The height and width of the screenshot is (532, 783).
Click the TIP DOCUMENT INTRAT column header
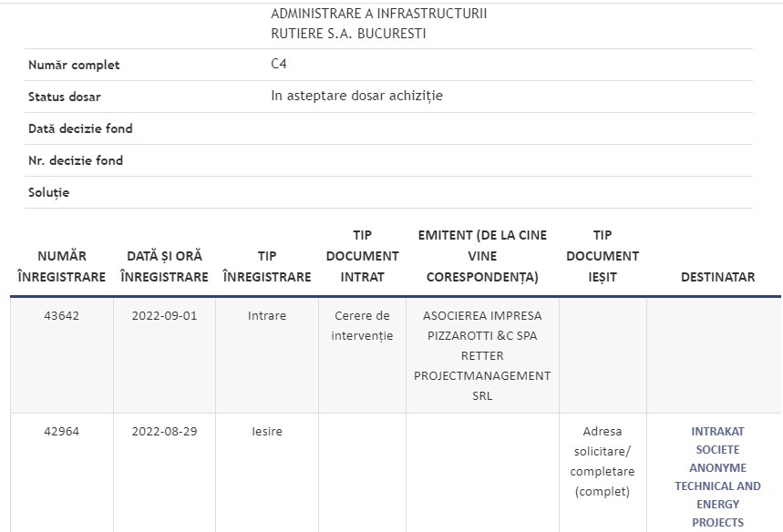(362, 256)
